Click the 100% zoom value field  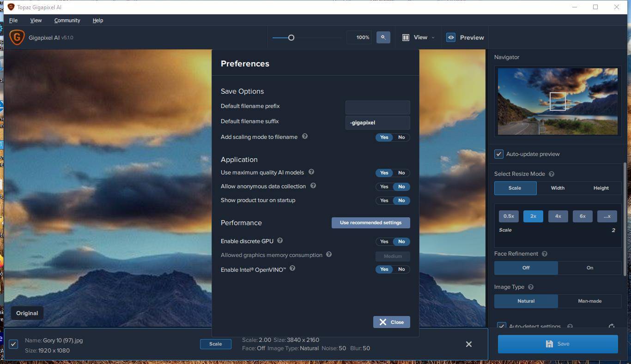tap(359, 37)
